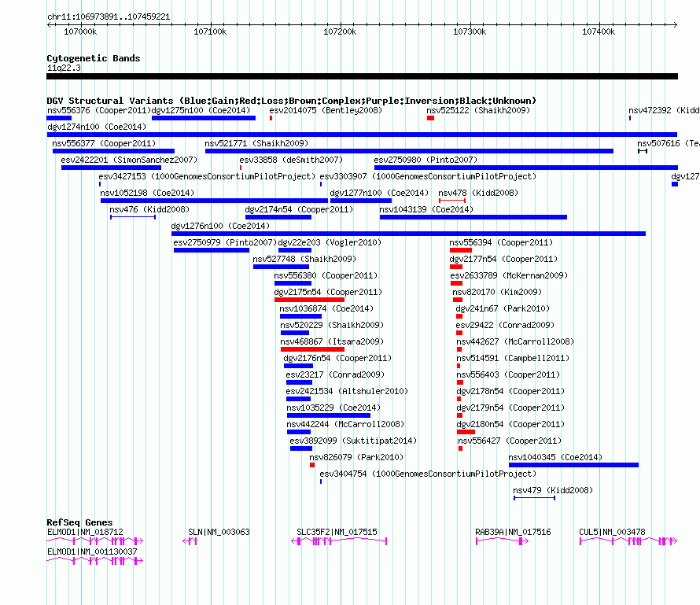The height and width of the screenshot is (605, 700).
Task: Select the nsv476 (Kidd2008) label
Action: click(x=149, y=209)
